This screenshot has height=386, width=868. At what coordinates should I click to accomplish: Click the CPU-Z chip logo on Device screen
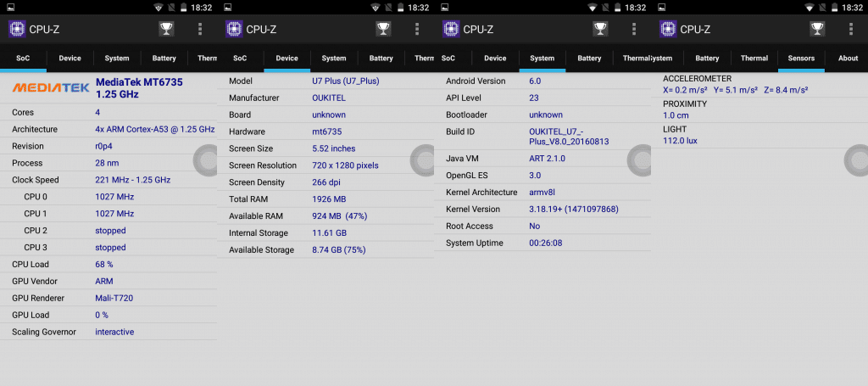click(234, 29)
